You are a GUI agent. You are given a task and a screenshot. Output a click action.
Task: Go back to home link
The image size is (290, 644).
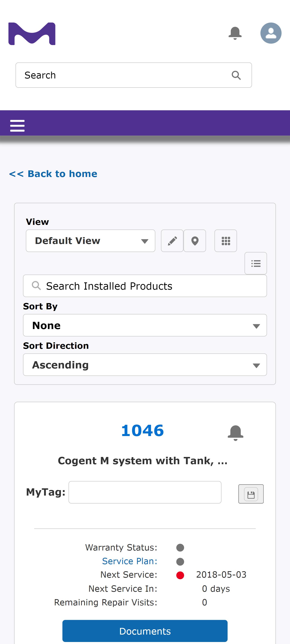click(x=53, y=174)
